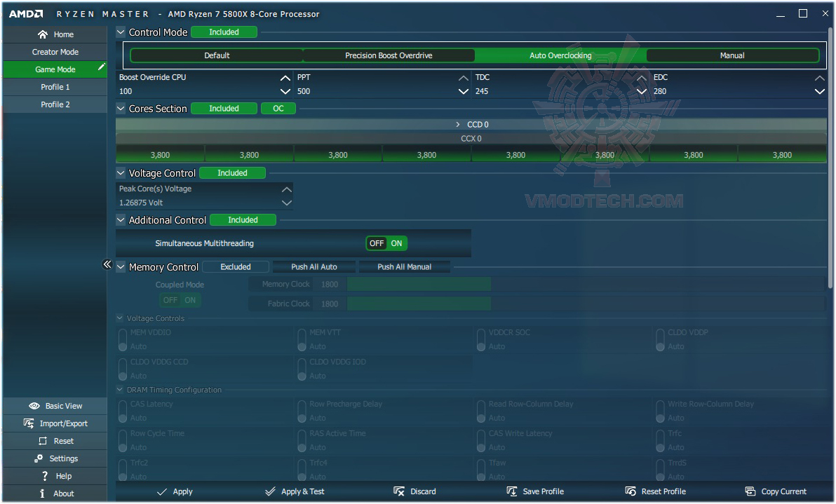Click the CAS Latency Auto toggle

point(123,412)
